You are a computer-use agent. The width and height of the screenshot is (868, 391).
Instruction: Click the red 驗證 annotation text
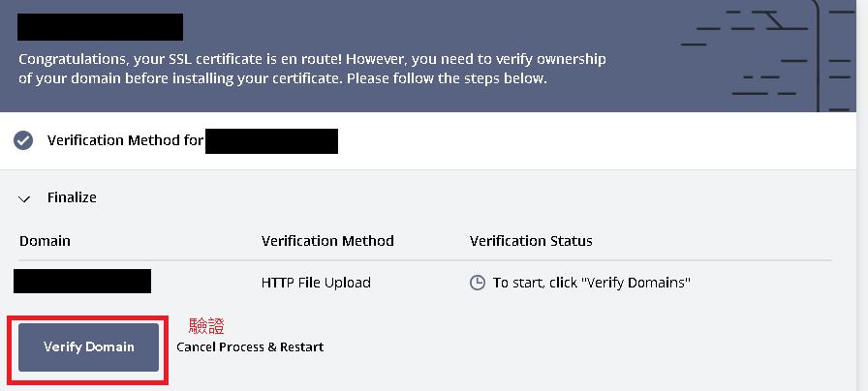(206, 326)
